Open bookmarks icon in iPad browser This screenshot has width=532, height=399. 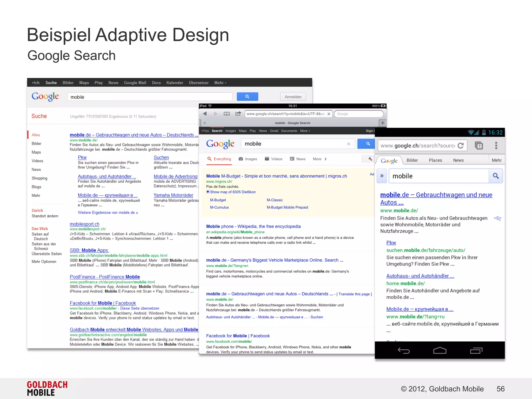pos(227,114)
